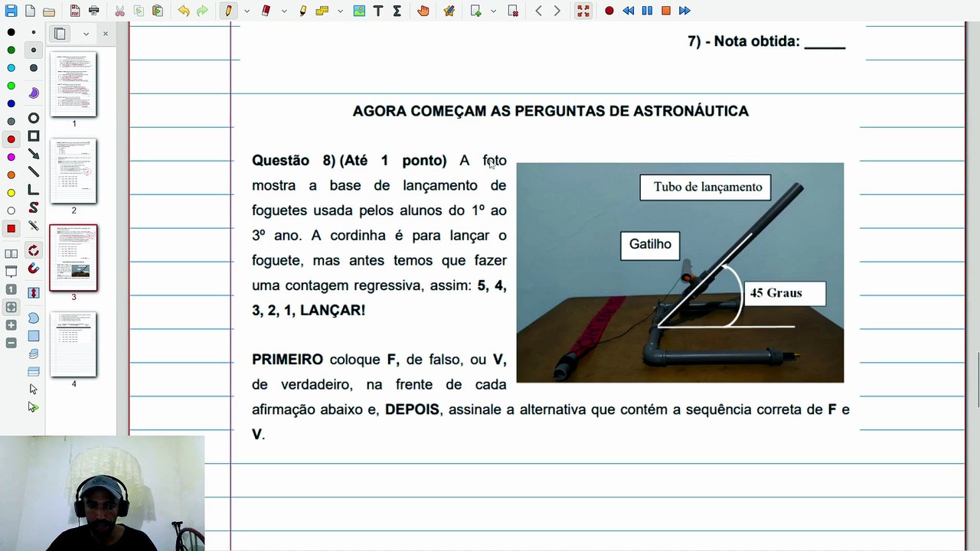Open the sidebar view selector dropdown
This screenshot has width=980, height=551.
(86, 34)
